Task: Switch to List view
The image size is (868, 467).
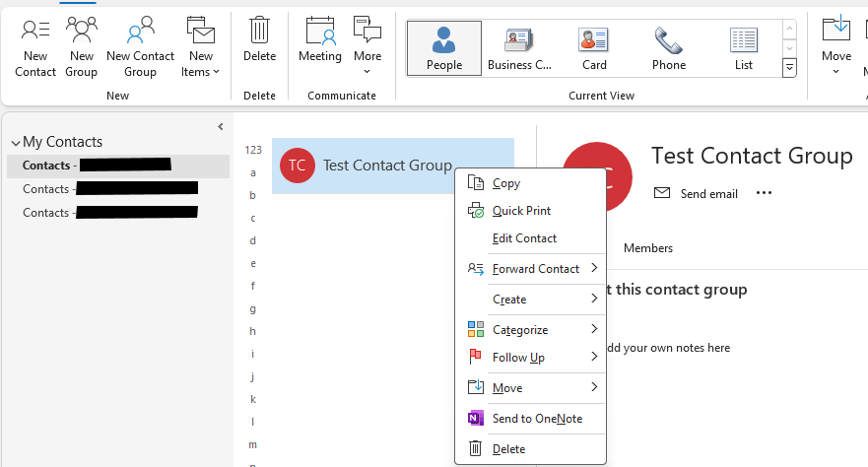Action: point(744,48)
